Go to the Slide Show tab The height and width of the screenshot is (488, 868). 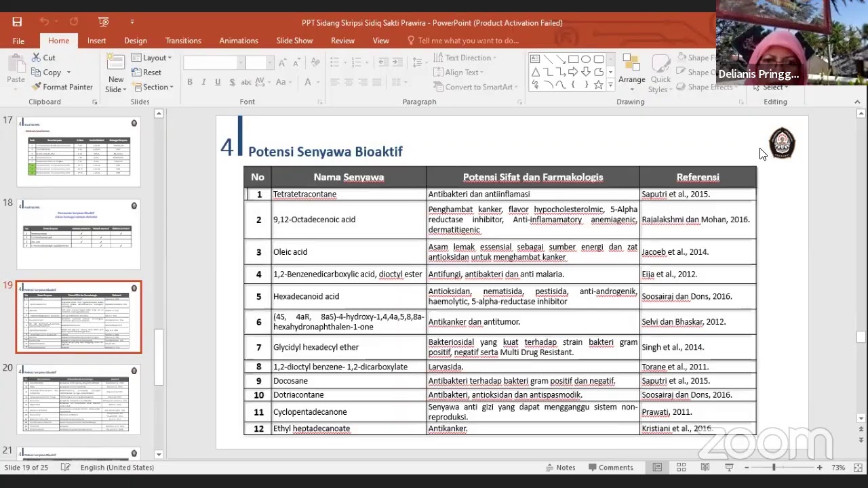click(x=294, y=41)
